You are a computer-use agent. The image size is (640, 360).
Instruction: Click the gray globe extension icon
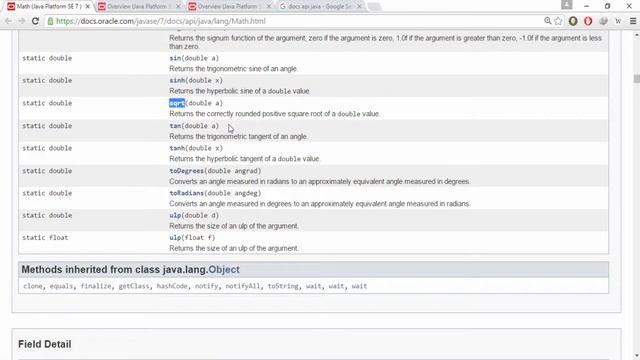(x=603, y=21)
